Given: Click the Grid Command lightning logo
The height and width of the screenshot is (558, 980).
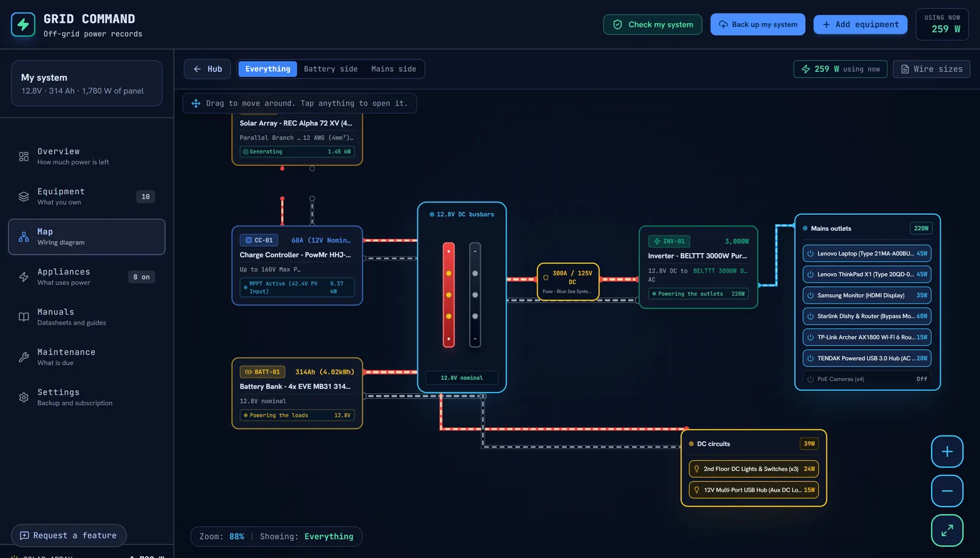Looking at the screenshot, I should tap(23, 25).
